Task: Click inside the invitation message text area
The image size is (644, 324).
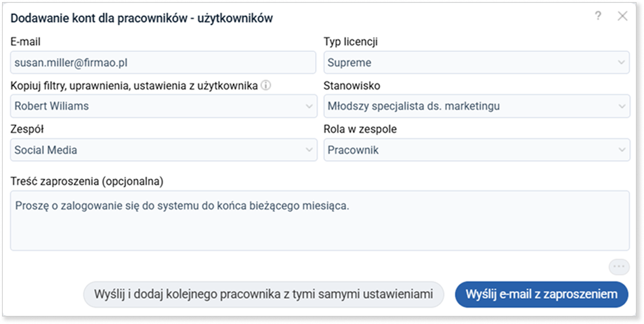Action: coord(320,220)
